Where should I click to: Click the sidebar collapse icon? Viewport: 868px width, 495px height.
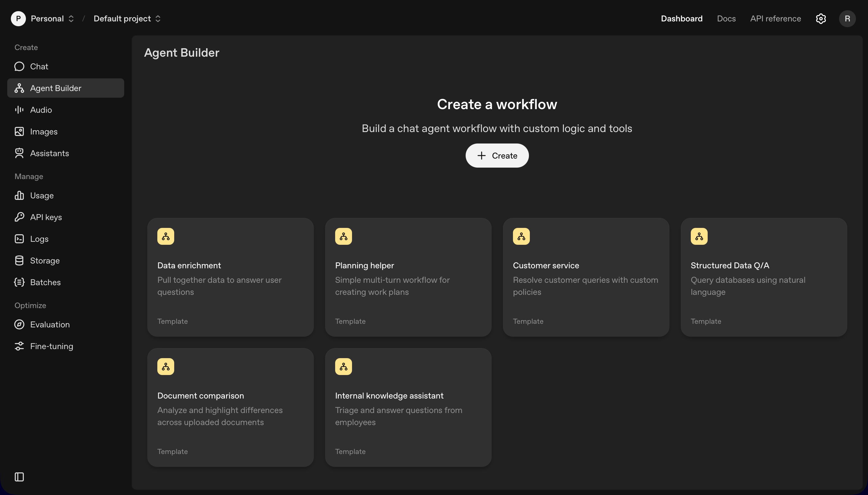point(19,477)
